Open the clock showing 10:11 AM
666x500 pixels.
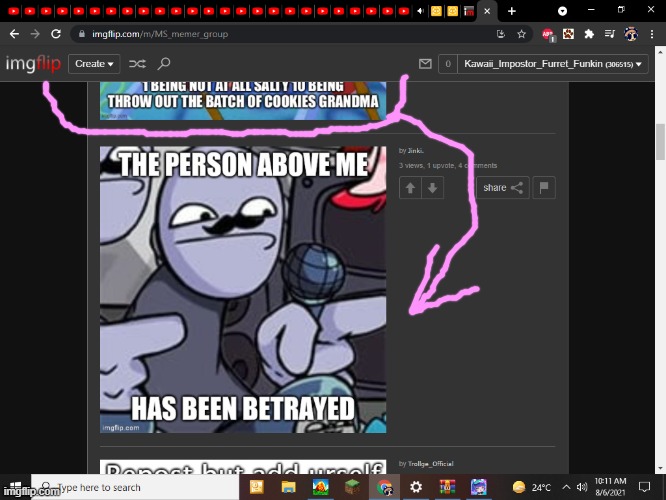tap(610, 487)
